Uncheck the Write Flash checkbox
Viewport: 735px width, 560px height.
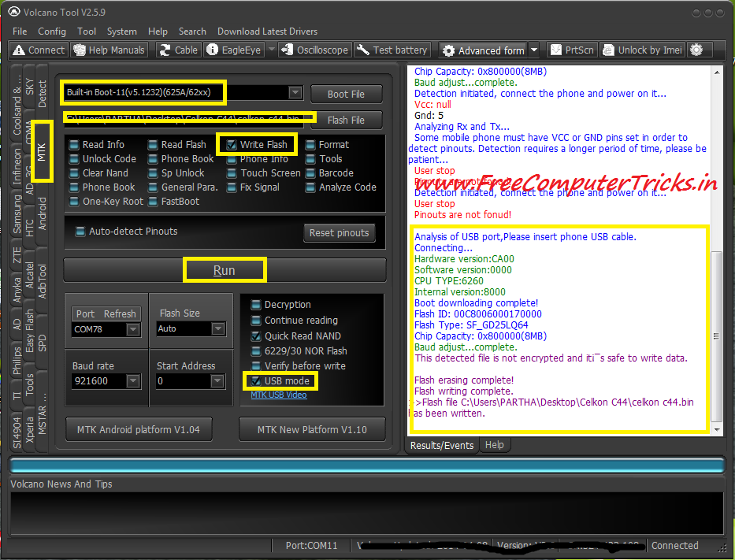232,145
